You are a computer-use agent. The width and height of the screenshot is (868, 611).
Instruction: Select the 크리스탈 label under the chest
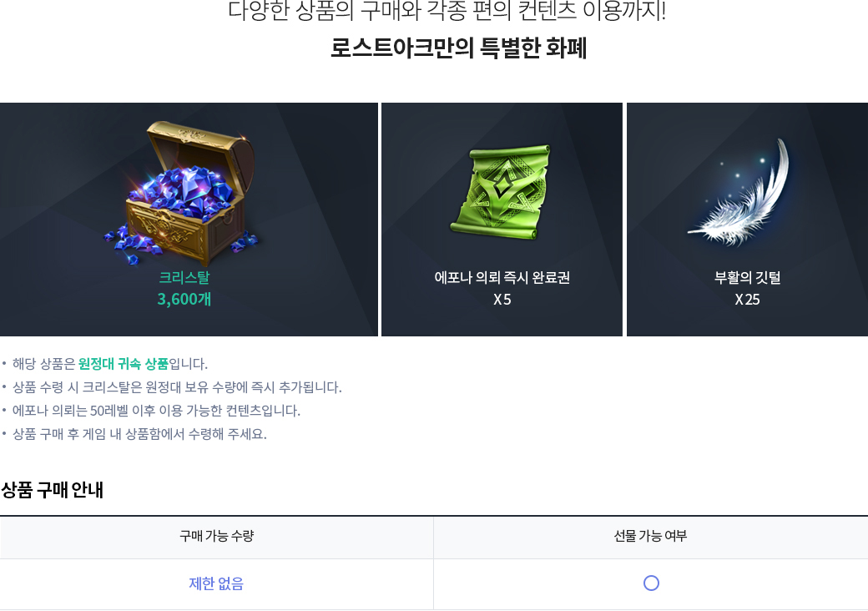coord(184,277)
